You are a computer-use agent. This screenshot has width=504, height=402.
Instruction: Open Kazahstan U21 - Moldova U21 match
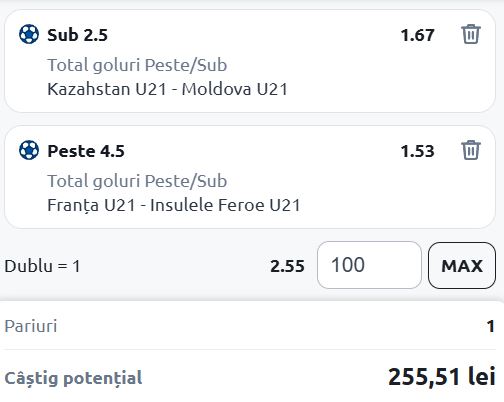[167, 89]
